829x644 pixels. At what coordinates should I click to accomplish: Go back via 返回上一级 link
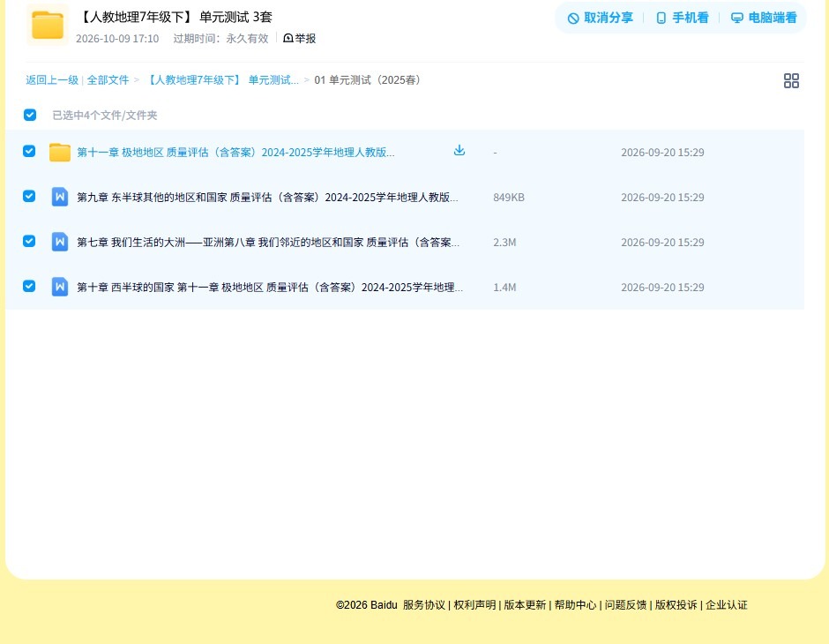pyautogui.click(x=52, y=80)
